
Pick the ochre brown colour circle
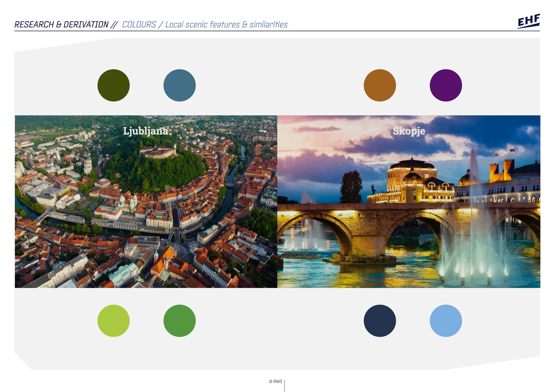click(x=380, y=85)
